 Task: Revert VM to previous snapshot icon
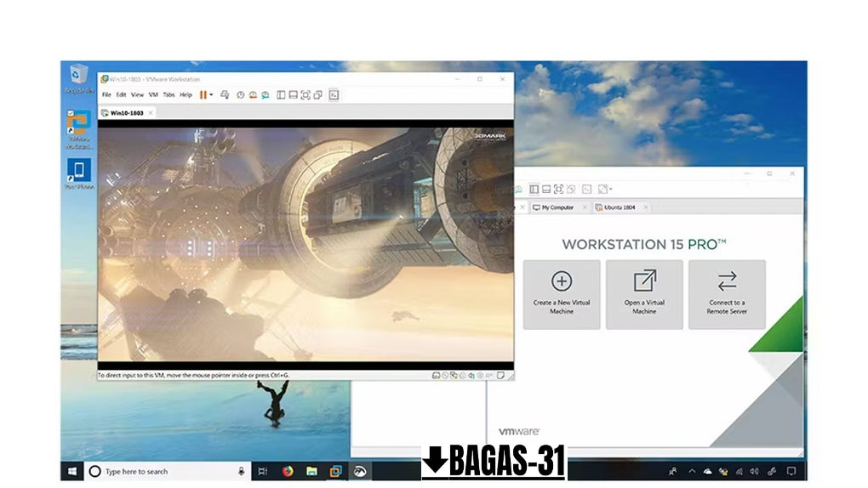pos(253,94)
